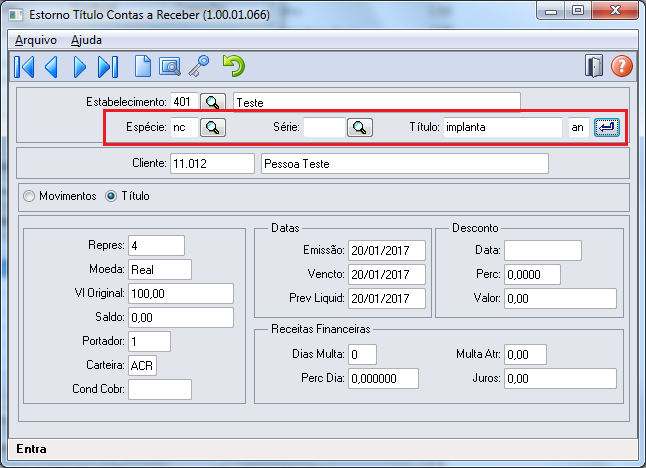Click the blue enter arrow button beside Título
646x468 pixels.
[606, 127]
